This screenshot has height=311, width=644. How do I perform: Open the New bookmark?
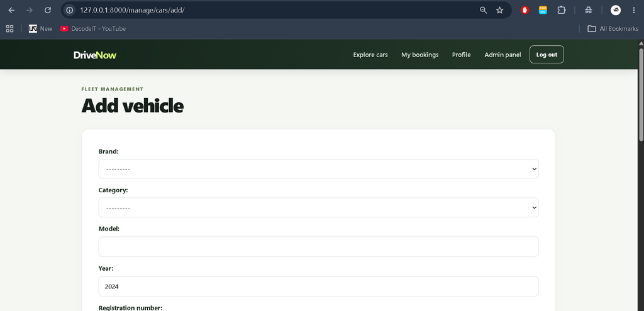click(41, 29)
